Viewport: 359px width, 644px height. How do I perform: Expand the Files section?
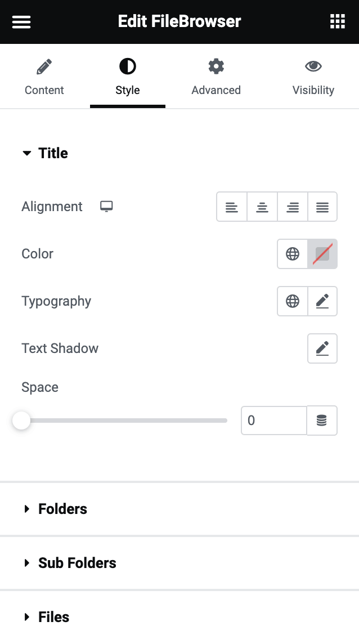[x=53, y=617]
